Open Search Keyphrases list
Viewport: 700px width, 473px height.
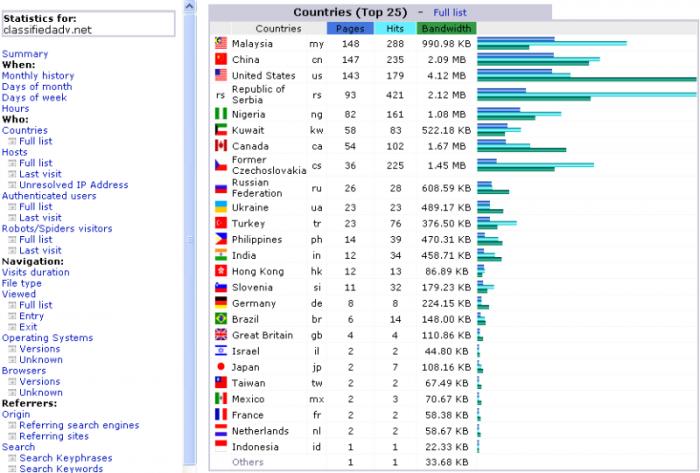click(x=66, y=458)
